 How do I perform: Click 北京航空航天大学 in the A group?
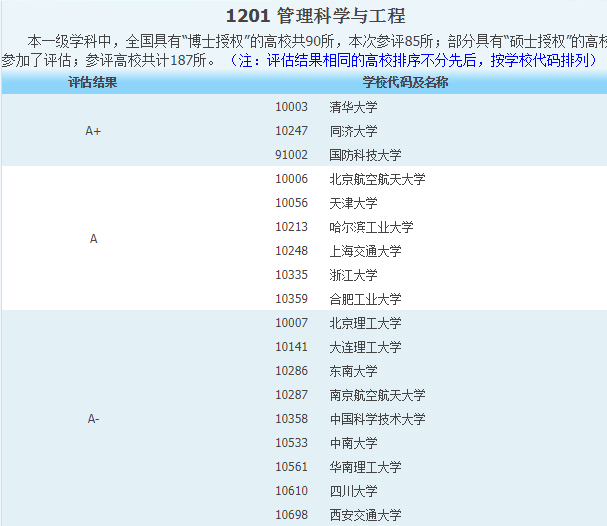tap(377, 179)
